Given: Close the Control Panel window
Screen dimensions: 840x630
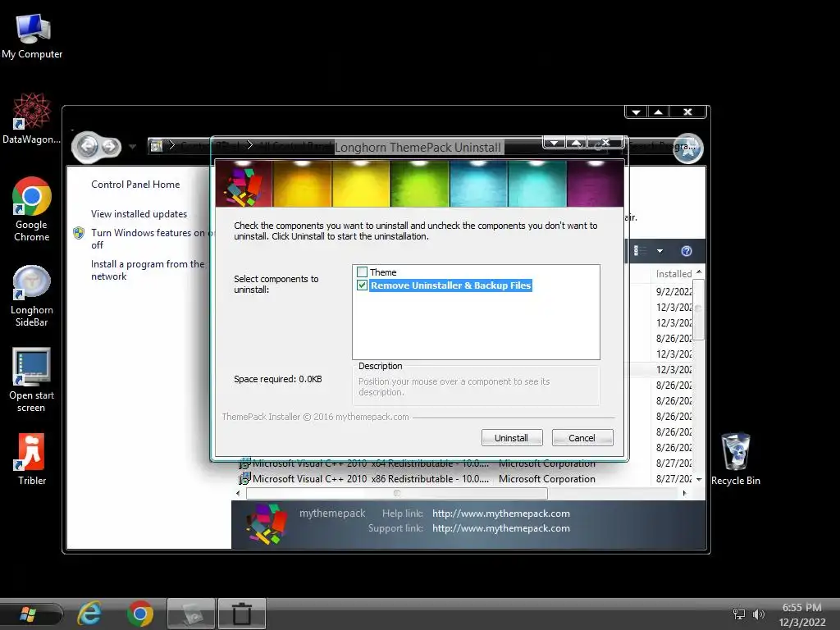Looking at the screenshot, I should click(x=688, y=112).
